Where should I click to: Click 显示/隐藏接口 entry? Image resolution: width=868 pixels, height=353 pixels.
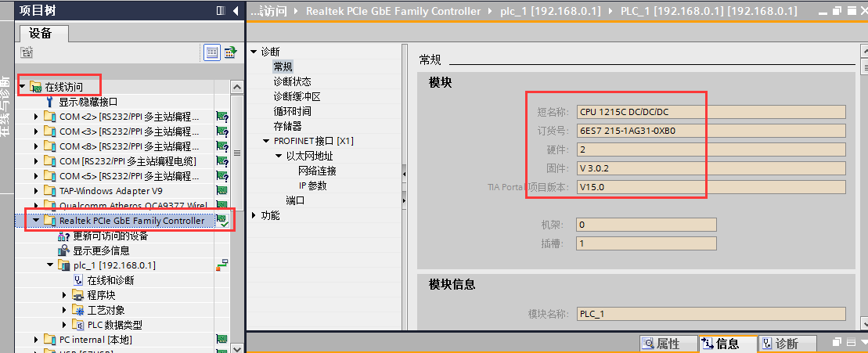pos(88,102)
